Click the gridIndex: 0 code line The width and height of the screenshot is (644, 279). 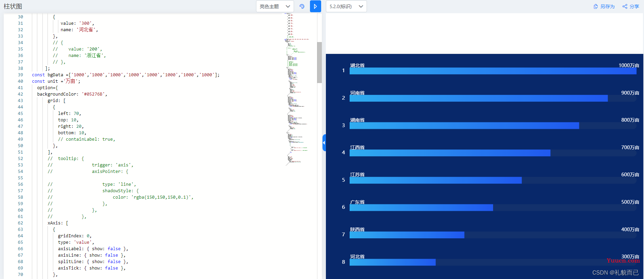(x=75, y=236)
